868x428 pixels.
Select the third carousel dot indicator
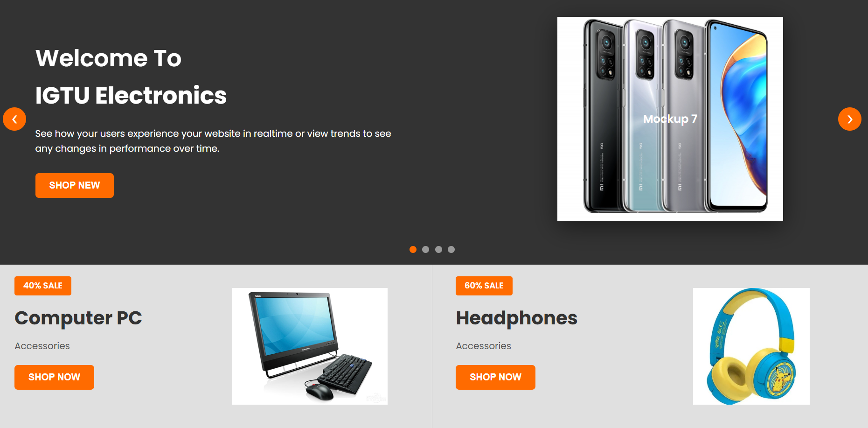(x=438, y=249)
